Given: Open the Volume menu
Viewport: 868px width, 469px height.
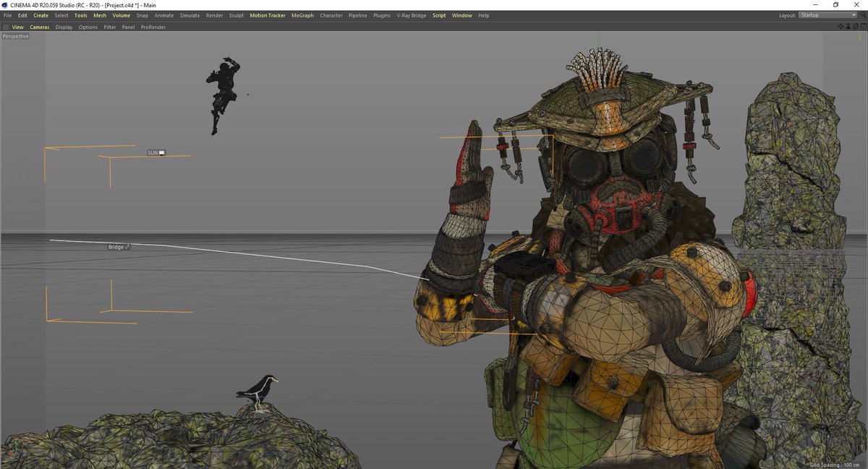Looking at the screenshot, I should (122, 15).
